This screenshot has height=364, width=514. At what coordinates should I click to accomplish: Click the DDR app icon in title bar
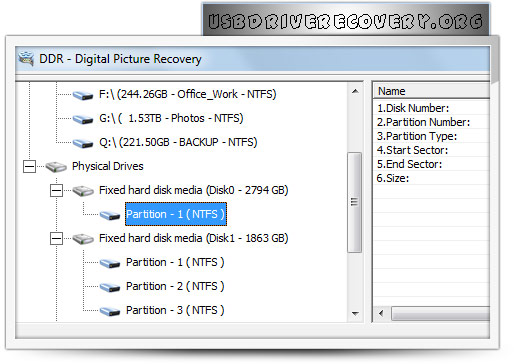pos(26,59)
